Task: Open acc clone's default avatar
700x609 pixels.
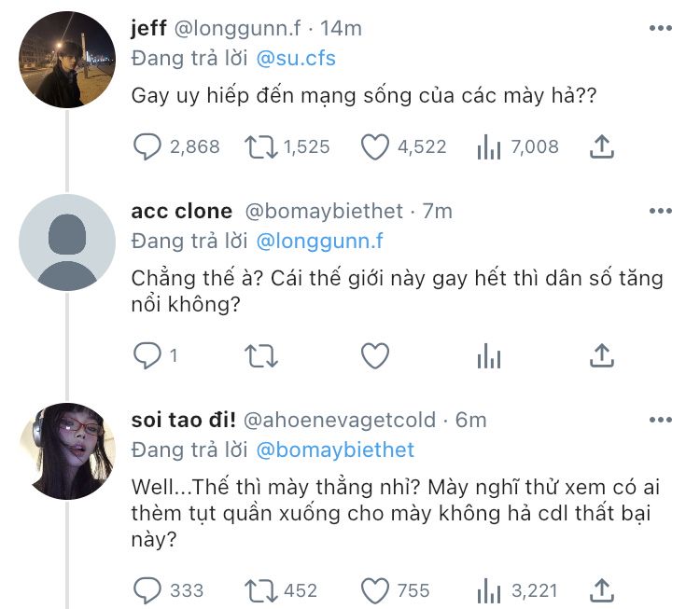Action: point(67,242)
